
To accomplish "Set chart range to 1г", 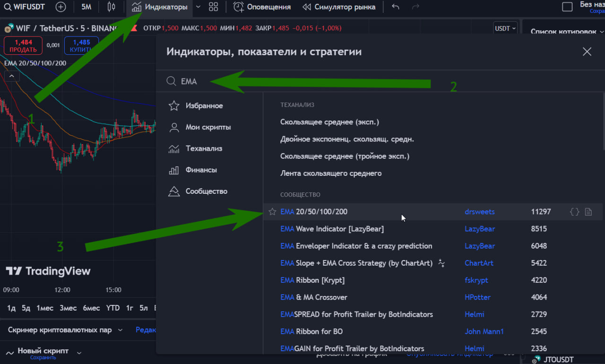I will (130, 308).
